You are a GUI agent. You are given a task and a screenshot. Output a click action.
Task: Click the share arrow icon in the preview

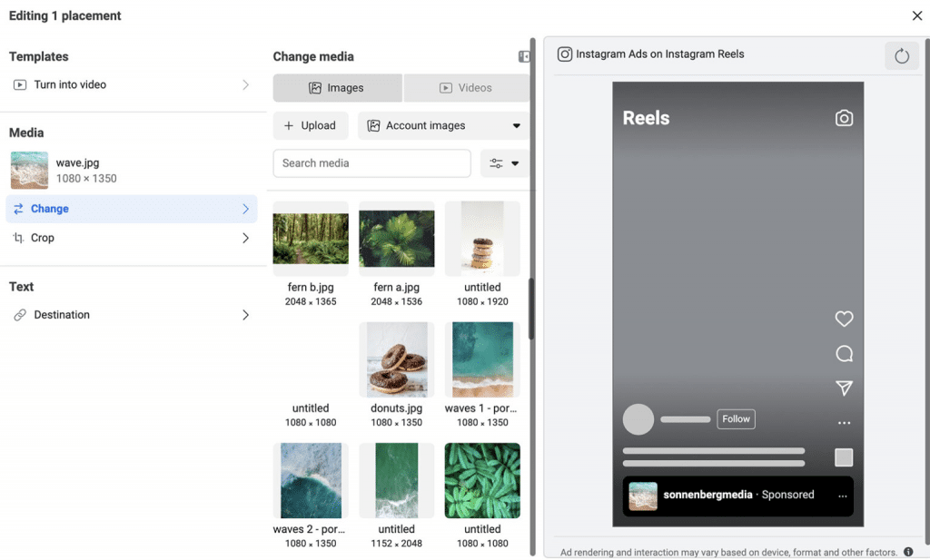click(844, 388)
